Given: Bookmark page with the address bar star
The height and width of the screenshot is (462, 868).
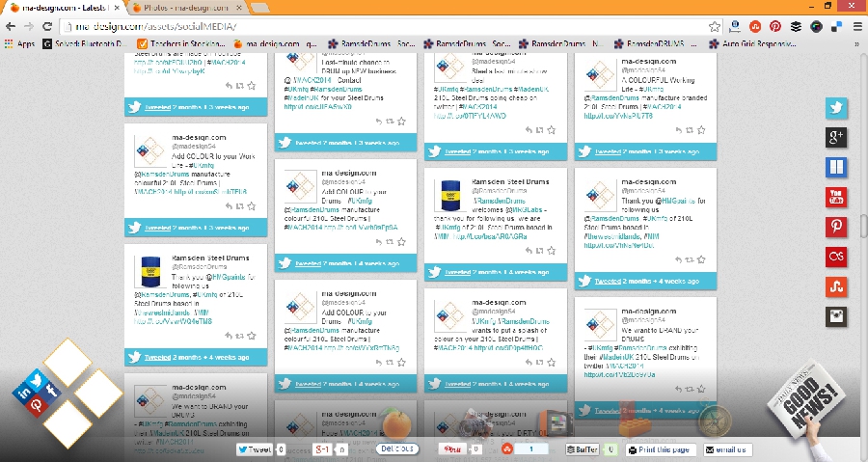Looking at the screenshot, I should [715, 26].
